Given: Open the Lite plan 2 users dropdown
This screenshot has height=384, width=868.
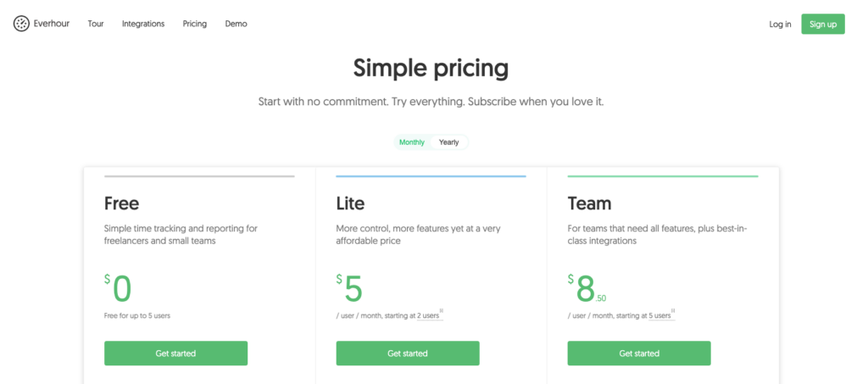Looking at the screenshot, I should (430, 315).
